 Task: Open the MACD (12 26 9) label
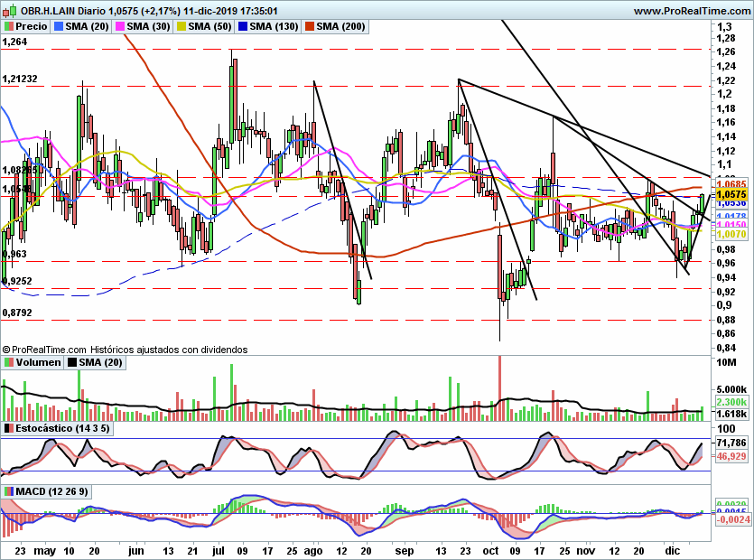[x=51, y=491]
